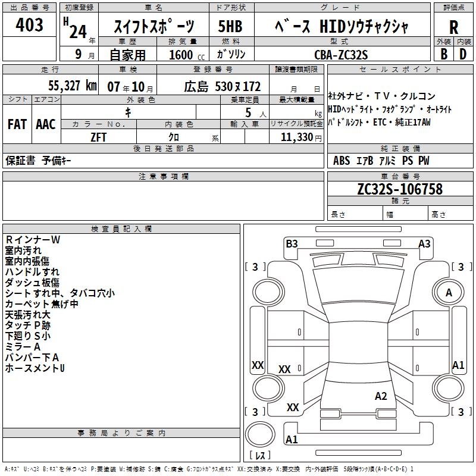The image size is (476, 476).
Task: Click the shift type FAT
Action: [17, 124]
